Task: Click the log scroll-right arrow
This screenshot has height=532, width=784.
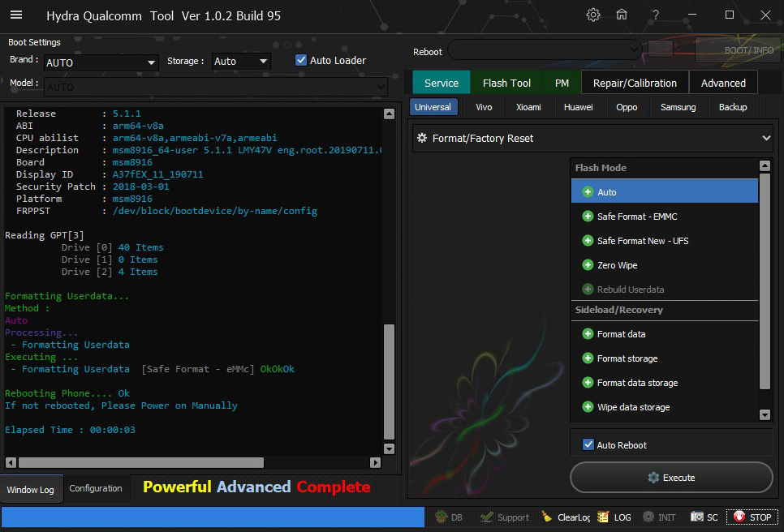Action: [x=376, y=462]
